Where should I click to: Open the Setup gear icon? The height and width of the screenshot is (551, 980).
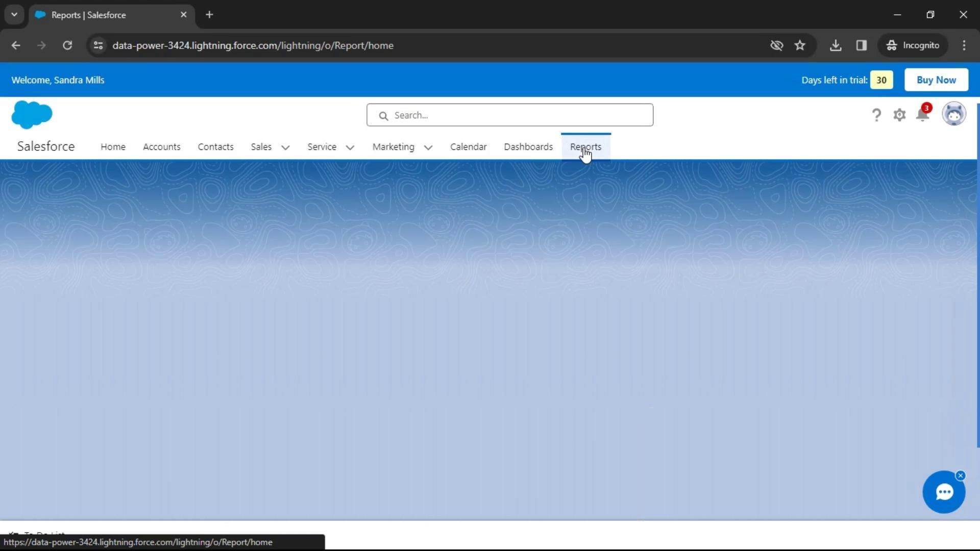(x=899, y=115)
